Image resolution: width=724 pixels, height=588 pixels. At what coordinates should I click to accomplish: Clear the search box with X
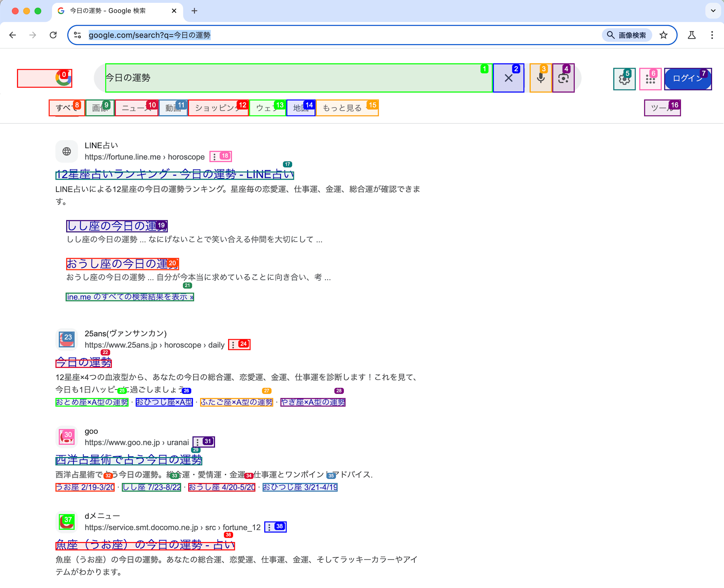[x=508, y=78]
